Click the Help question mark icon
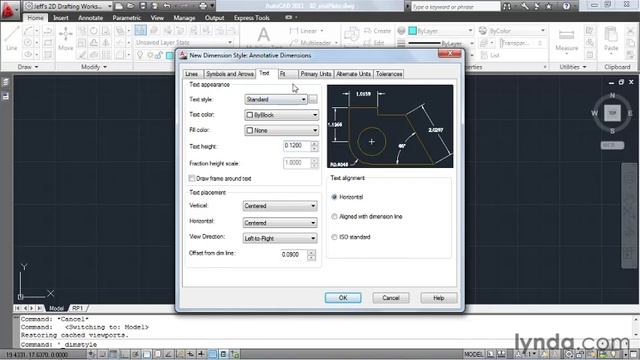640x360 pixels. 566,6
